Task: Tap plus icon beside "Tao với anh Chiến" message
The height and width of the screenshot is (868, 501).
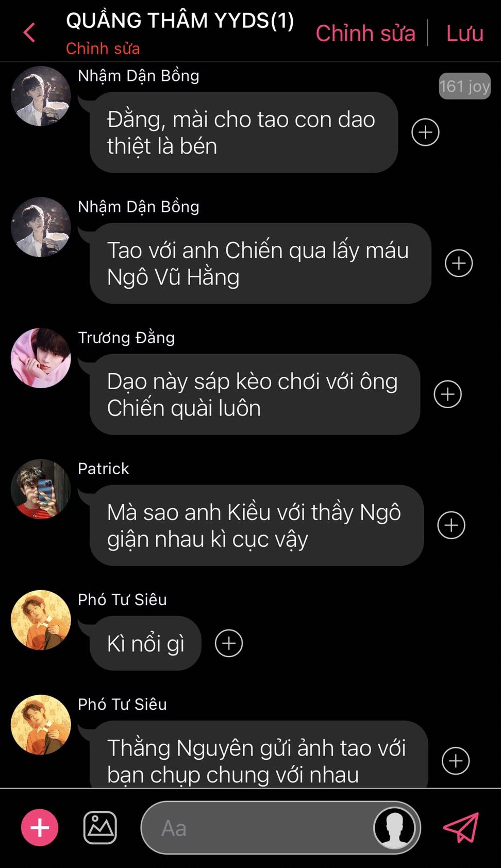Action: tap(459, 263)
